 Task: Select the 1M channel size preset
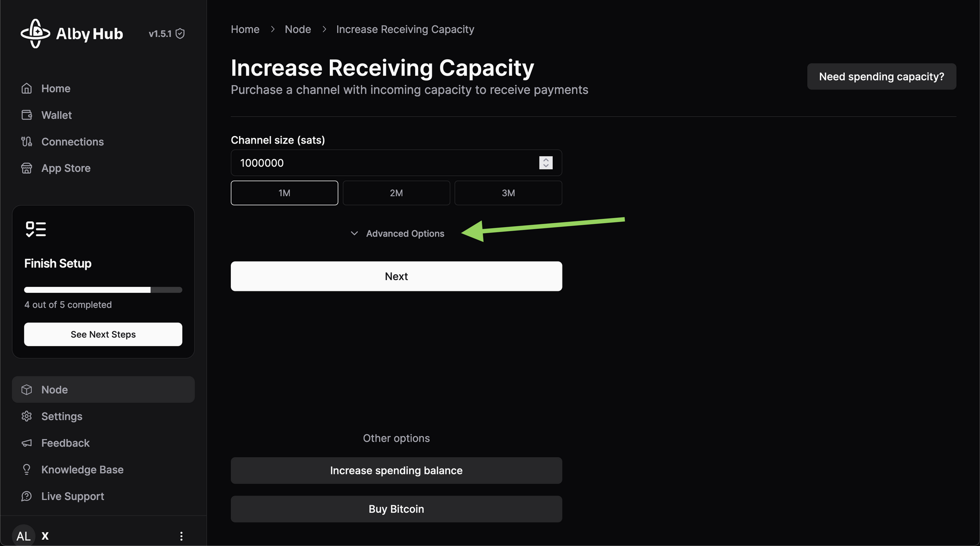[x=284, y=193]
